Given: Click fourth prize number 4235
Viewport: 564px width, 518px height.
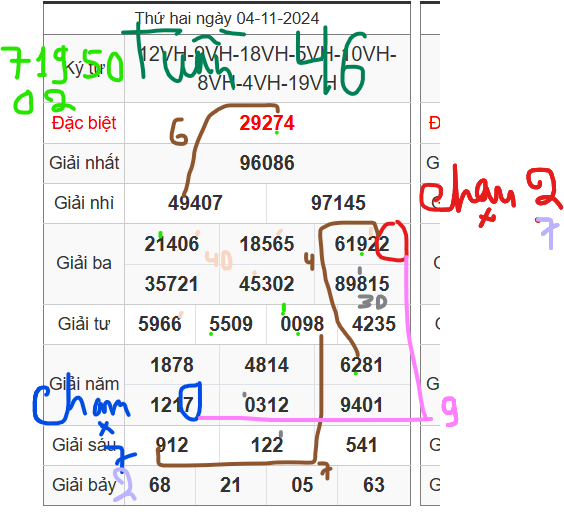Looking at the screenshot, I should tap(374, 324).
